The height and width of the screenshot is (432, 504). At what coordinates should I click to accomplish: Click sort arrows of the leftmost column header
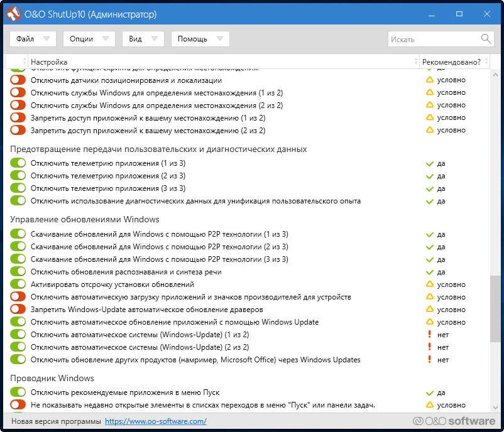25,61
